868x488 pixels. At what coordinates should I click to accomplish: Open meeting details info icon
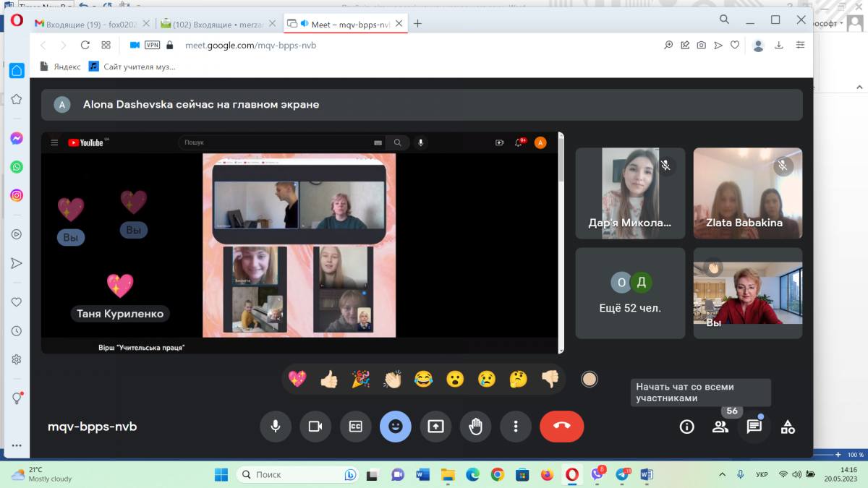(x=686, y=427)
